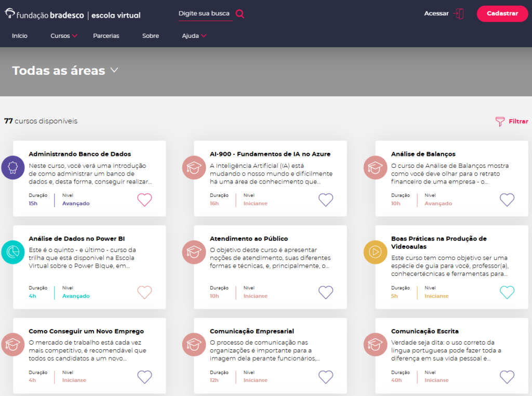Click the purple icon of Administrando Banco de Dados
Viewport: 532px width, 396px height.
coord(13,167)
